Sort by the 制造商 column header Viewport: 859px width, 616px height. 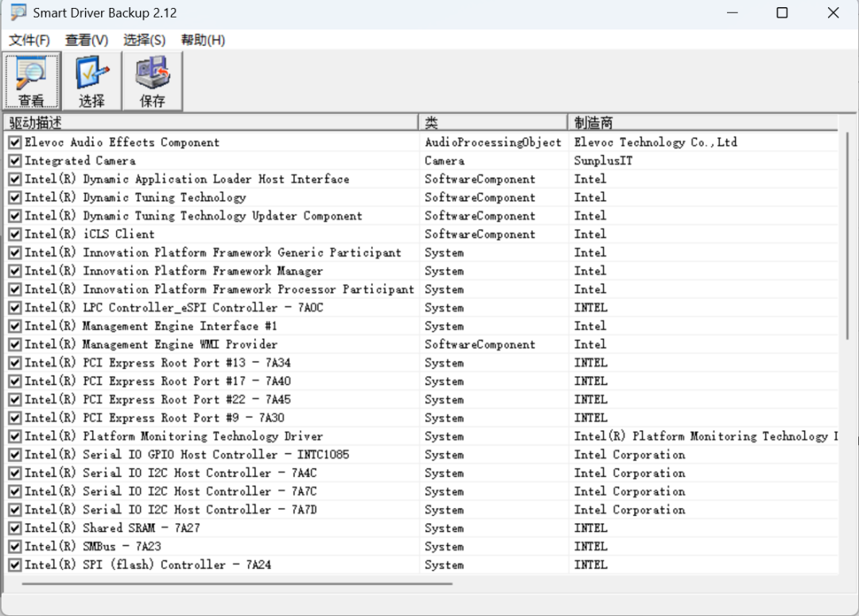pos(703,122)
